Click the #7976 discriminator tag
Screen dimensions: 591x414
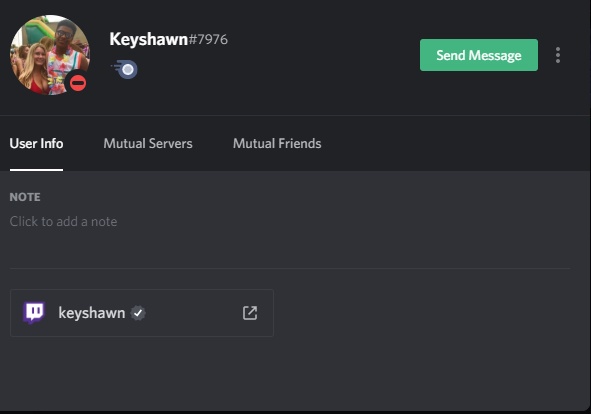208,40
